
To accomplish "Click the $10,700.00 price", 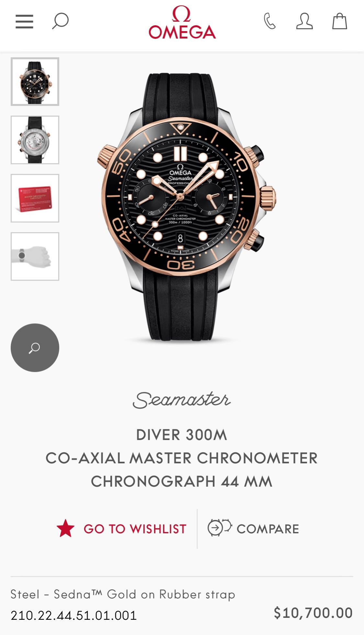I will point(313,613).
